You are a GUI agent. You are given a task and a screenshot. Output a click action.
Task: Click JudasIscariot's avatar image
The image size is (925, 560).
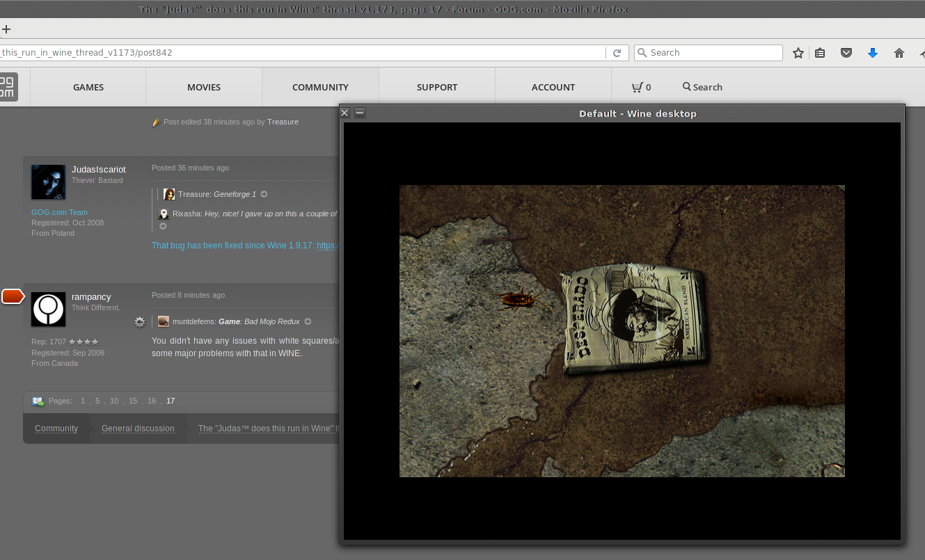48,182
